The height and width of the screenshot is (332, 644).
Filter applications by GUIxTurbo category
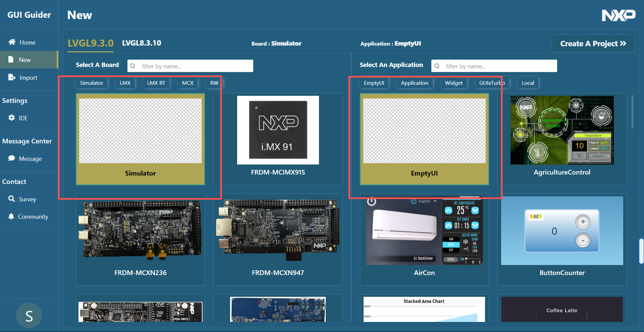coord(492,83)
